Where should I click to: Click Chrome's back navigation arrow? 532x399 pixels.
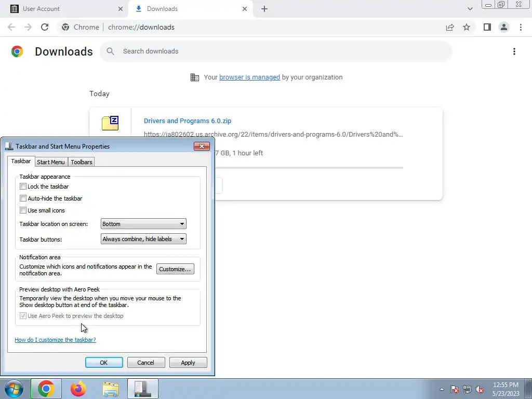(x=11, y=27)
